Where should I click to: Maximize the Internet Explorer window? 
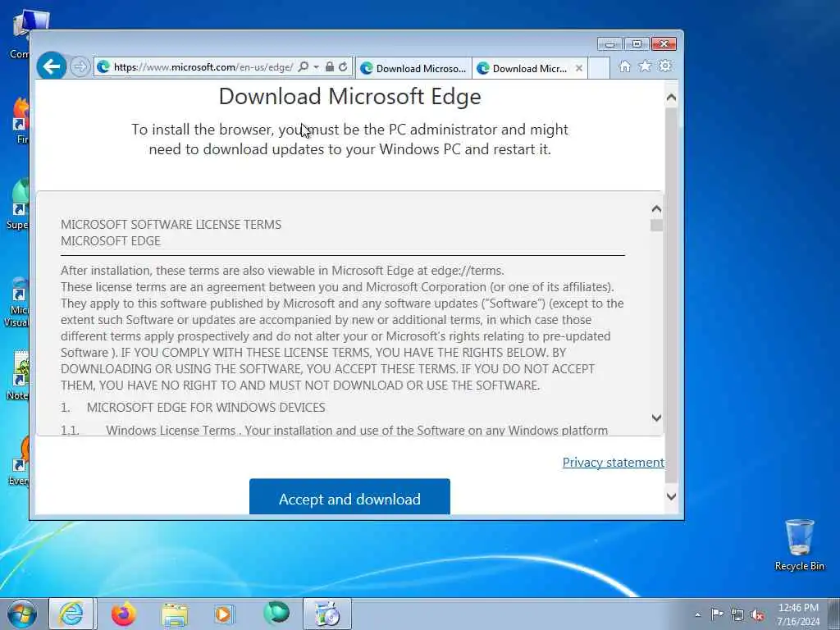click(637, 44)
